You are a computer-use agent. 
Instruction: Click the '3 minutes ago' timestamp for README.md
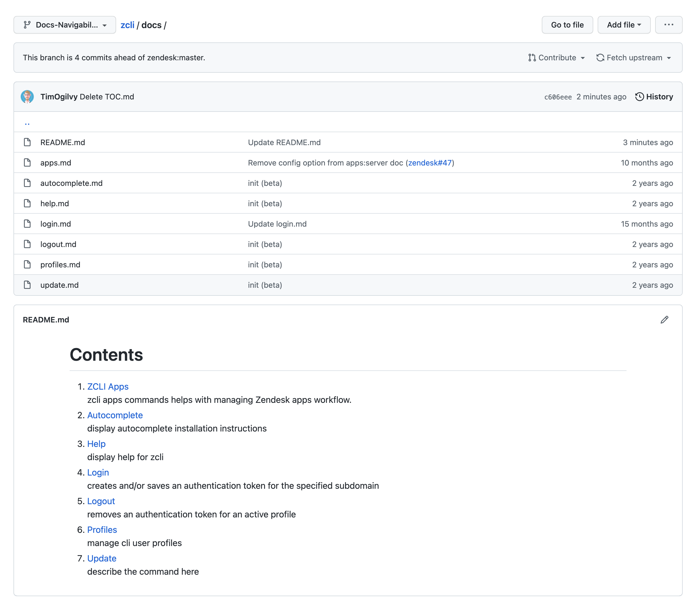(648, 143)
